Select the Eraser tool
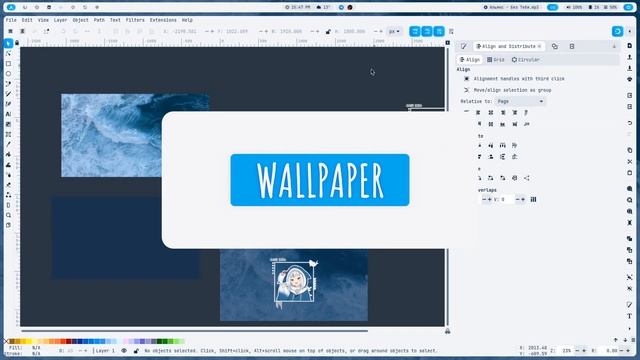640x360 pixels. (x=8, y=185)
